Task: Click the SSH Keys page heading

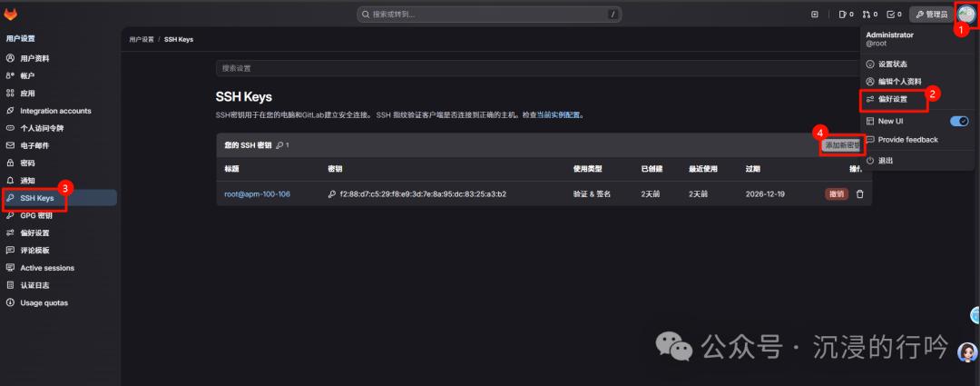Action: click(244, 97)
